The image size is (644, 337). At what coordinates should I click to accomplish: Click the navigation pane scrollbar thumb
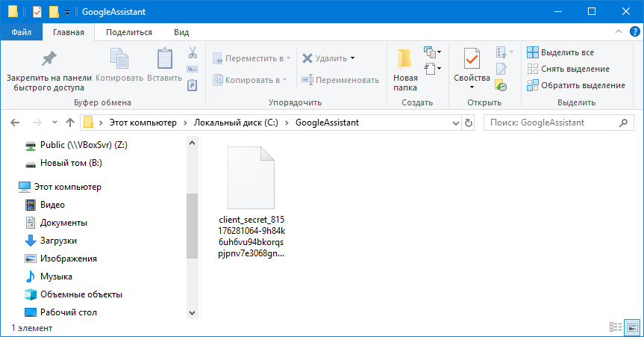[193, 226]
